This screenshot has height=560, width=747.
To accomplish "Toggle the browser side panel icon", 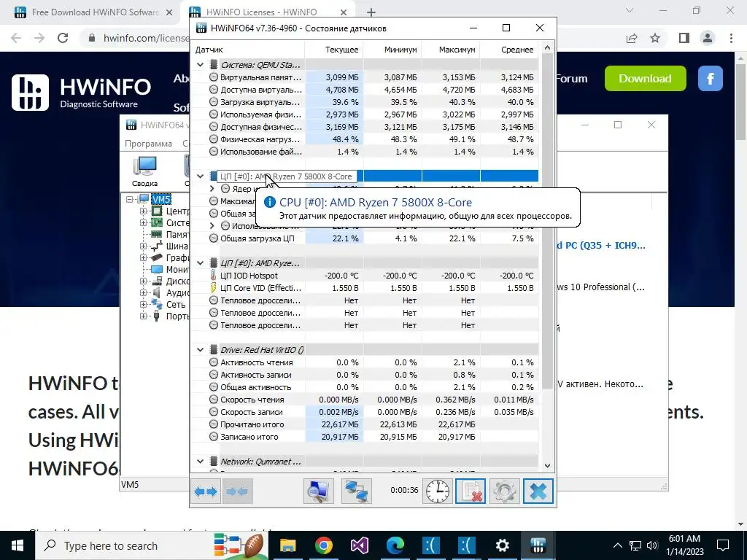I will coord(684,38).
